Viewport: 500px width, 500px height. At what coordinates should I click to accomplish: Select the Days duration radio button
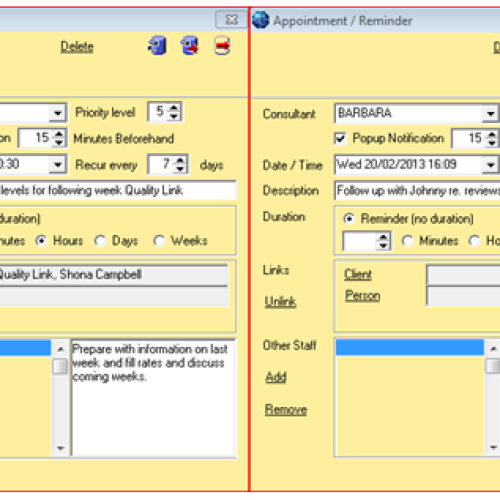(100, 241)
